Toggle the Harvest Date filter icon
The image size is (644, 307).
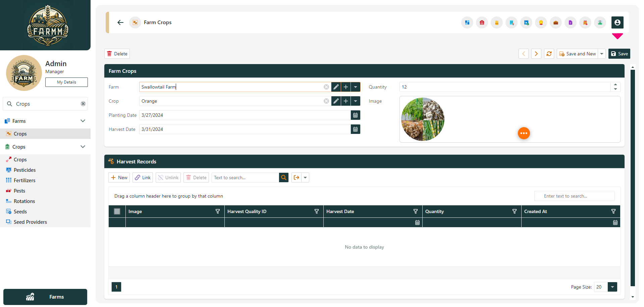416,211
